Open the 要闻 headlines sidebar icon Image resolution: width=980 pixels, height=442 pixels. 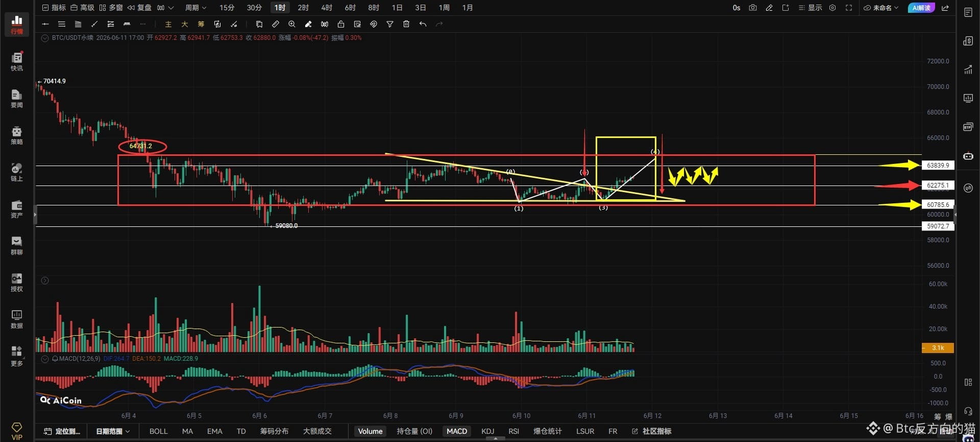[17, 98]
